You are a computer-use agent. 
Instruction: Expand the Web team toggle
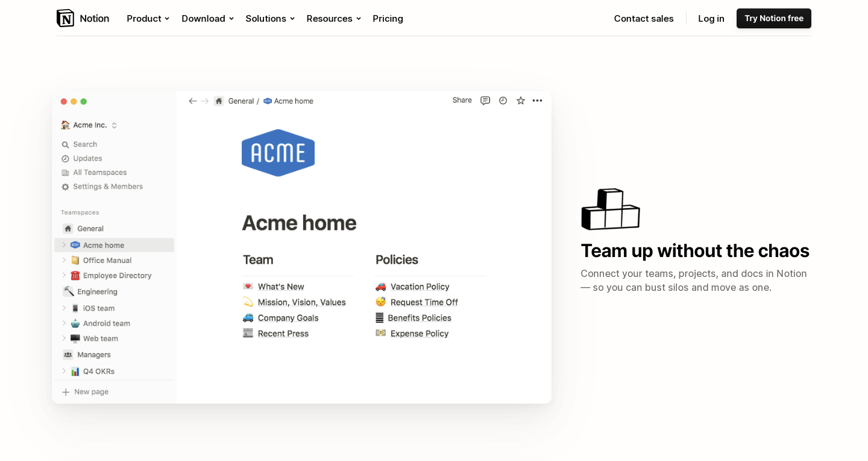[x=64, y=339]
